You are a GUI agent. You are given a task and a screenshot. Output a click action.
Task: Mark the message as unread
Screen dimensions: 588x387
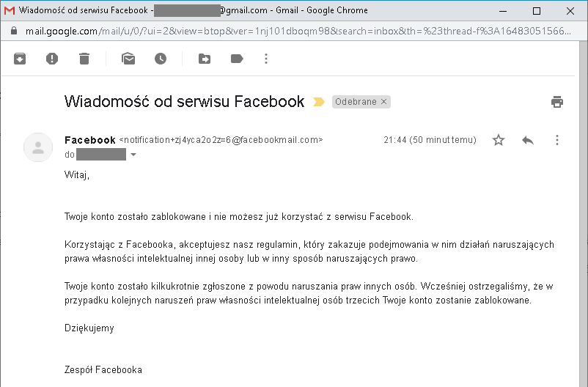click(x=128, y=59)
